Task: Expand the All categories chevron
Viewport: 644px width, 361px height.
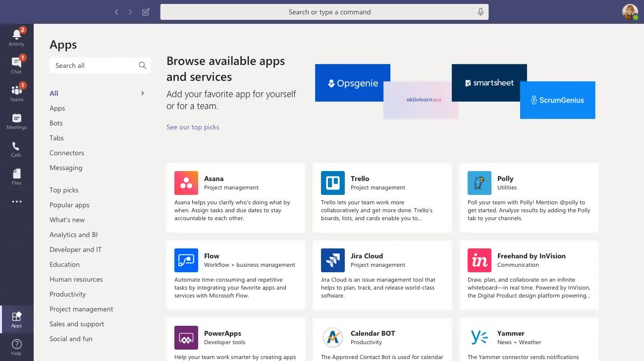Action: point(142,93)
